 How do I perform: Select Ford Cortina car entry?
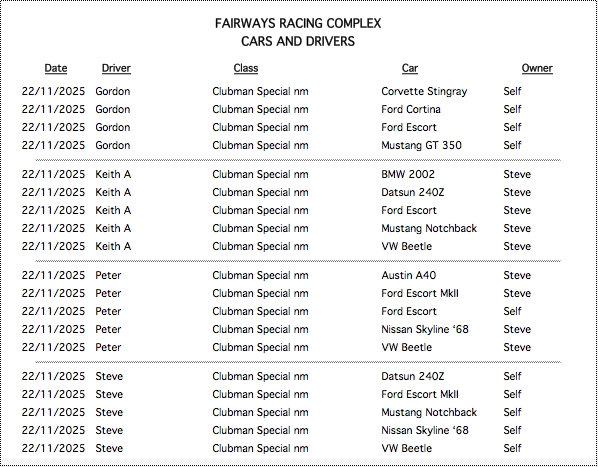tap(411, 109)
